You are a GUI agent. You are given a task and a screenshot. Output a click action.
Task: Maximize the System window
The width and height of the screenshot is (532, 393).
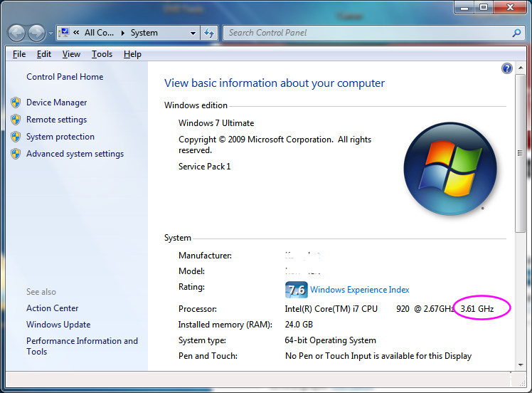coord(484,7)
